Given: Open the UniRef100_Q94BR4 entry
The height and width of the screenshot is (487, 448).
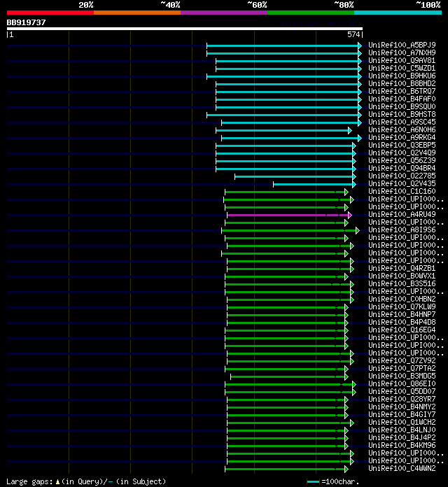Looking at the screenshot, I should tap(402, 169).
